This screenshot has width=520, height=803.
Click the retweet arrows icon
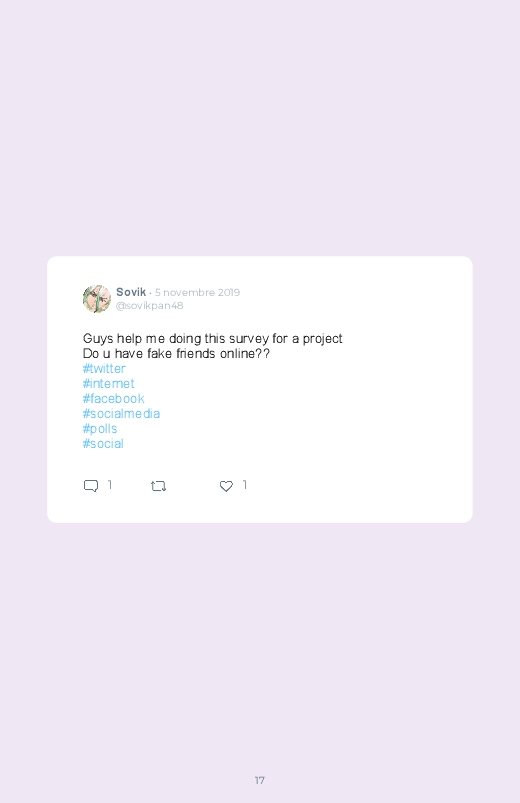point(158,485)
